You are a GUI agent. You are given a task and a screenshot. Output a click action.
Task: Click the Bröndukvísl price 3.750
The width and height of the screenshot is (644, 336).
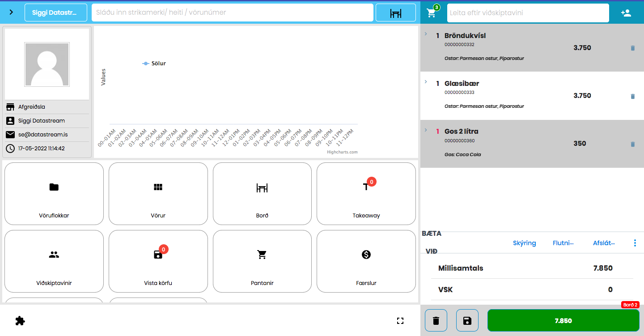(582, 48)
